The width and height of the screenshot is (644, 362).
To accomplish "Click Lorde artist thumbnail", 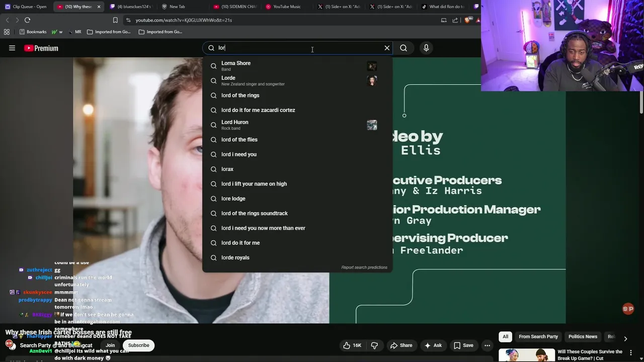I will point(372,80).
